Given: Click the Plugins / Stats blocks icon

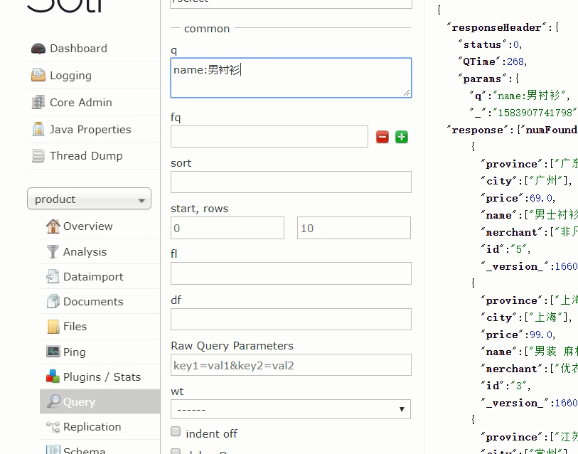Looking at the screenshot, I should pyautogui.click(x=53, y=376).
